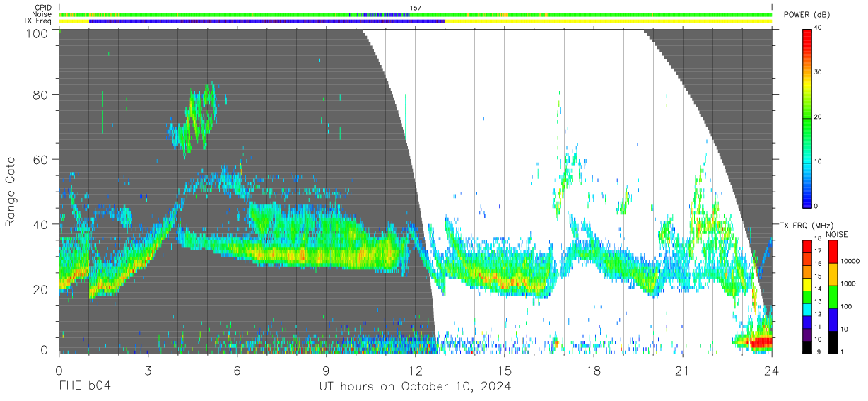Click the 9 tick on the UT hours axis
Viewport: 868px width, 401px height.
pos(326,371)
